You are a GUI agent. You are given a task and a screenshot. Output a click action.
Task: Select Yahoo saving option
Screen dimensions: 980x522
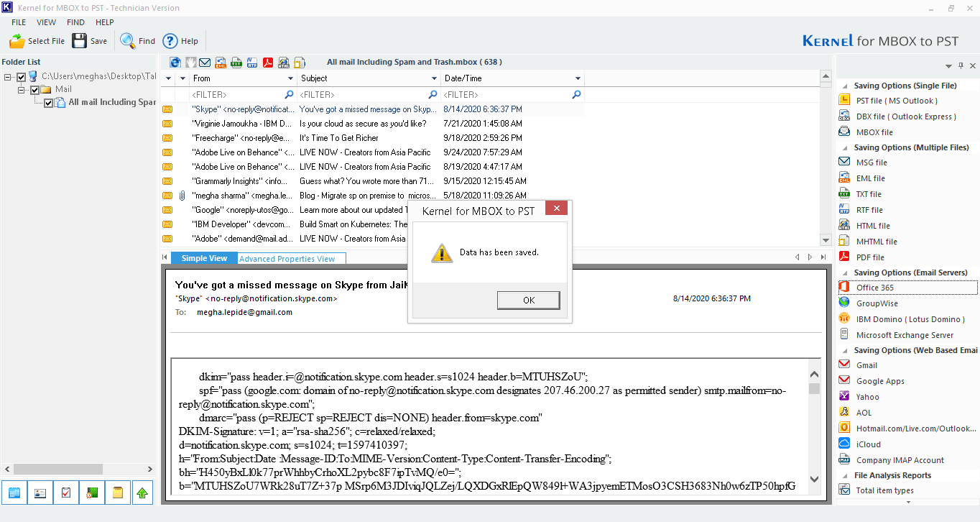[867, 397]
